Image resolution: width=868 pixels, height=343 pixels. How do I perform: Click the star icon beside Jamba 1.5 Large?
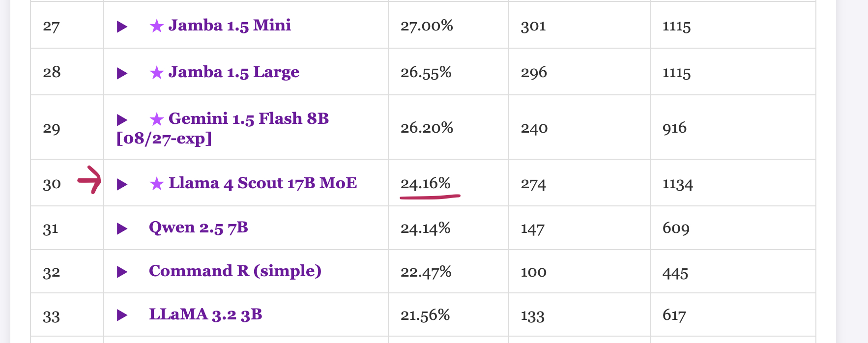coord(157,73)
